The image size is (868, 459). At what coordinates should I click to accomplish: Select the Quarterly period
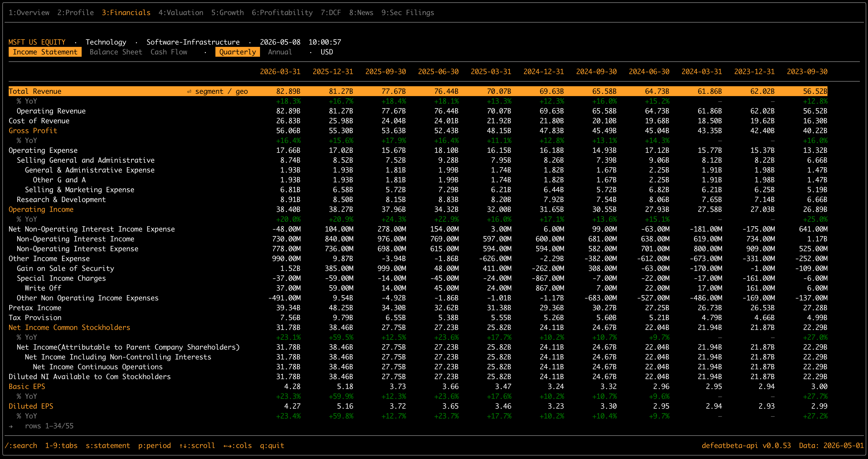[237, 52]
